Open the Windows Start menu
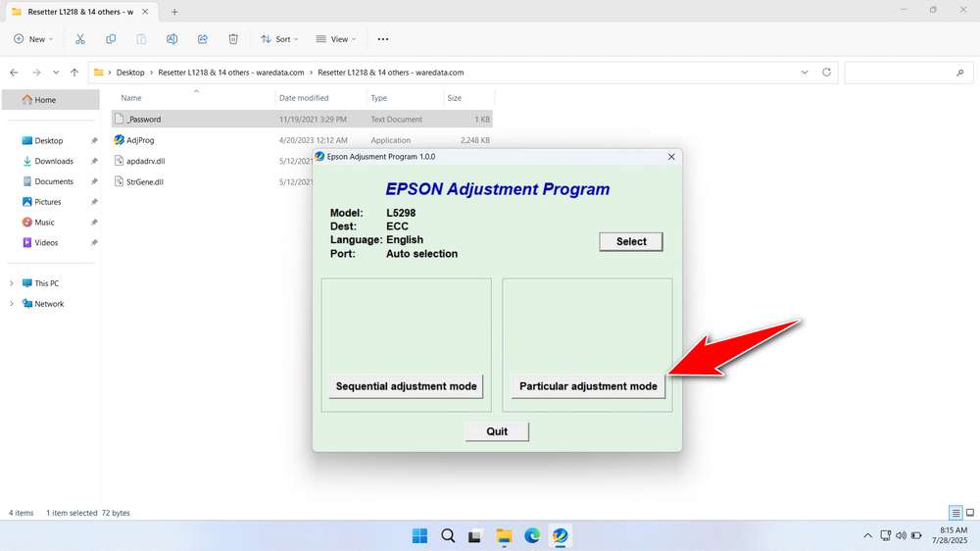Viewport: 980px width, 551px height. click(x=420, y=535)
